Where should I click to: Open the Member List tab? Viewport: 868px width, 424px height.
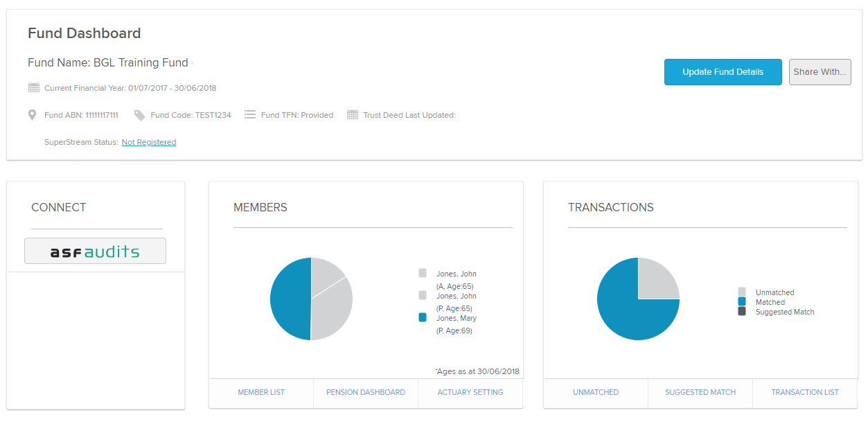tap(261, 392)
